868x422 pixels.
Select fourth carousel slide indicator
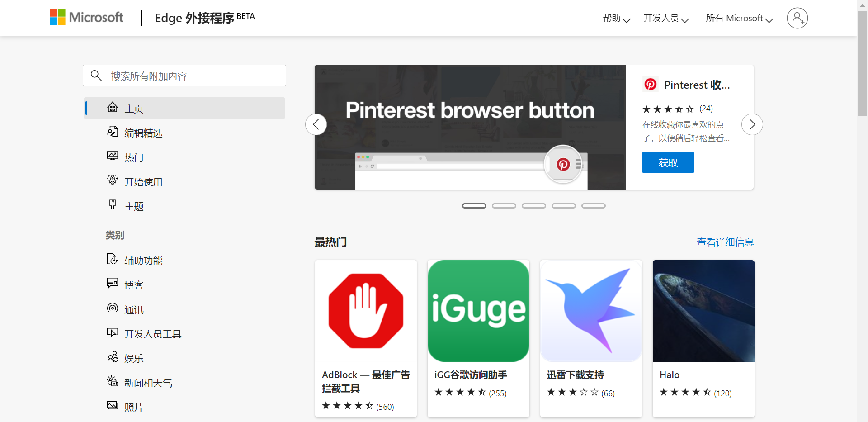564,206
